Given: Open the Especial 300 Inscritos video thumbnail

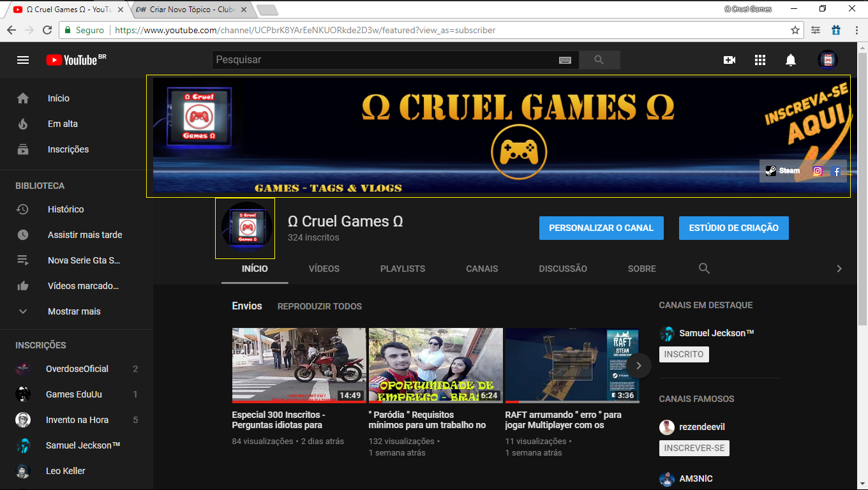Looking at the screenshot, I should tap(299, 366).
